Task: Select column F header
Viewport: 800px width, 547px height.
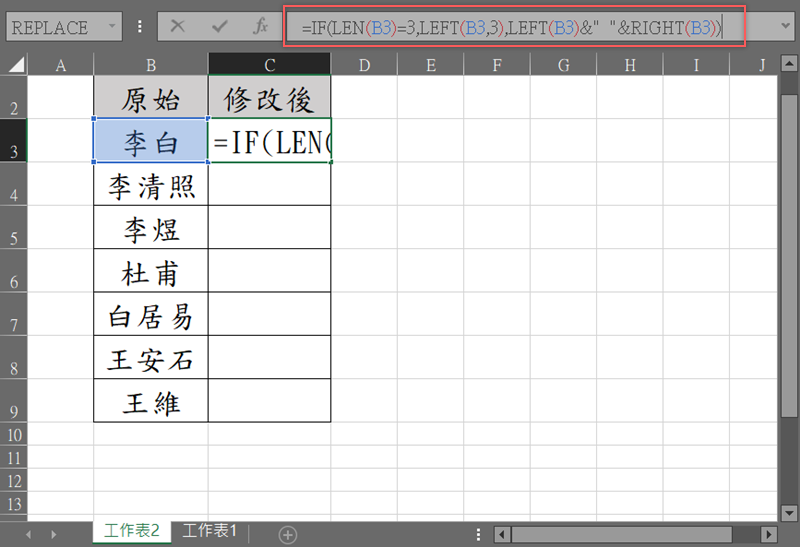Action: [497, 65]
